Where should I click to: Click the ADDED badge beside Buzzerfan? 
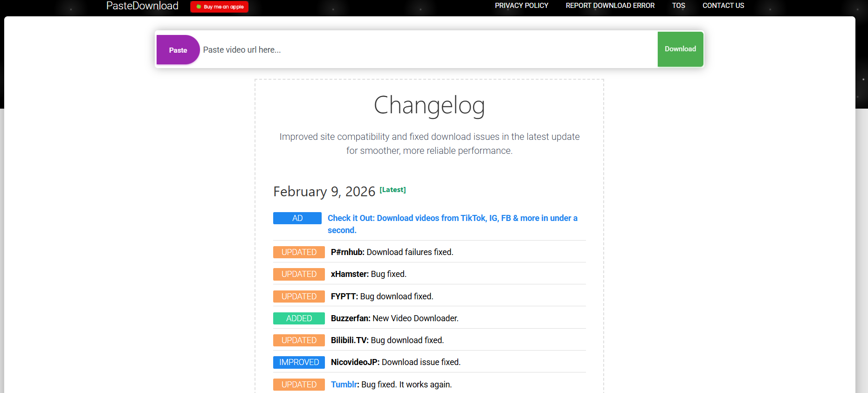click(x=299, y=318)
